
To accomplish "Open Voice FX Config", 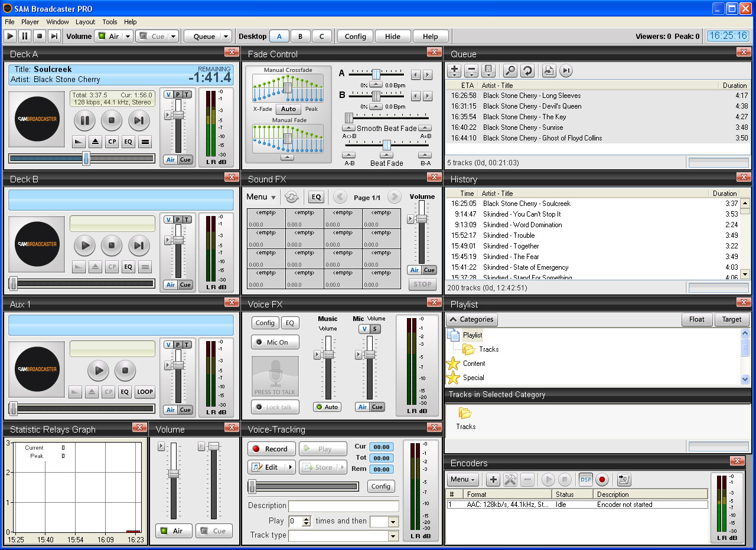I will [265, 323].
